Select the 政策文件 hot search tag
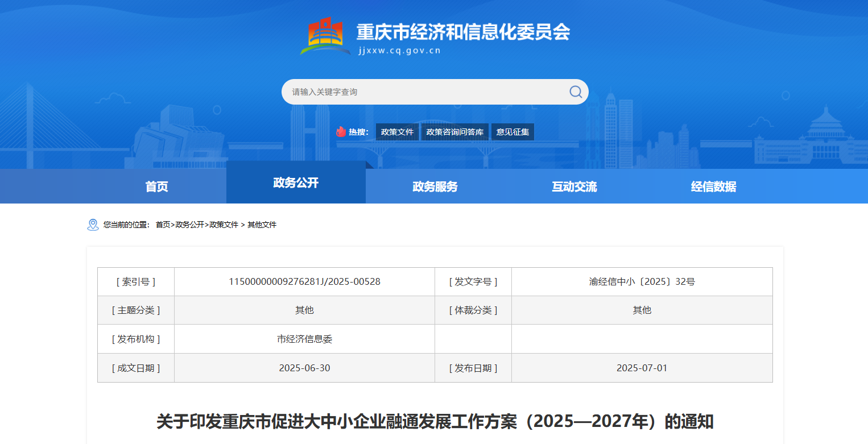 click(397, 132)
